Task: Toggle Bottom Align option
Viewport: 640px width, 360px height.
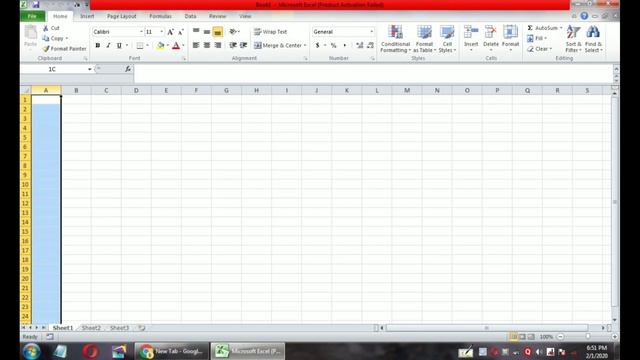Action: (x=218, y=31)
